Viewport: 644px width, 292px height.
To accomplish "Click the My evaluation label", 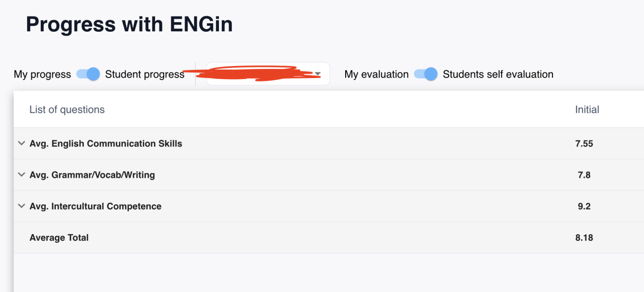I will click(376, 75).
